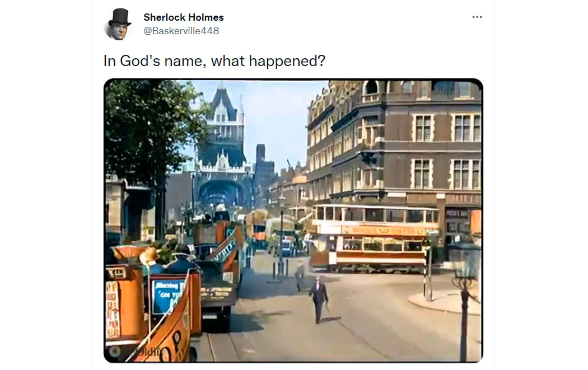The width and height of the screenshot is (588, 370).
Task: Click the orange double-decker tram in the video
Action: click(374, 237)
